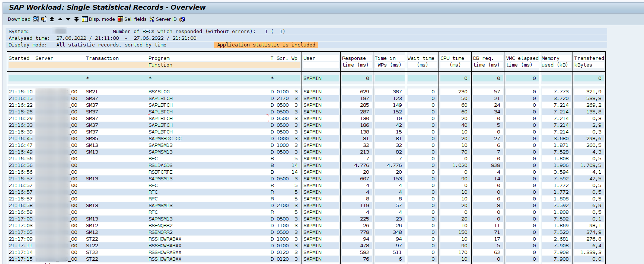Screen dimensions: 644x264
Task: Select the Memory used (kB) column header
Action: click(555, 62)
